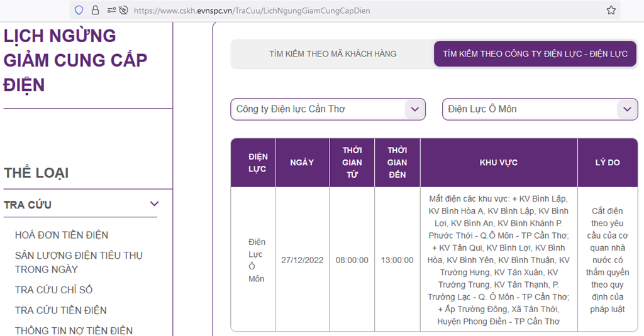This screenshot has height=336, width=644.
Task: Click the site security padlock icon
Action: coord(95,10)
